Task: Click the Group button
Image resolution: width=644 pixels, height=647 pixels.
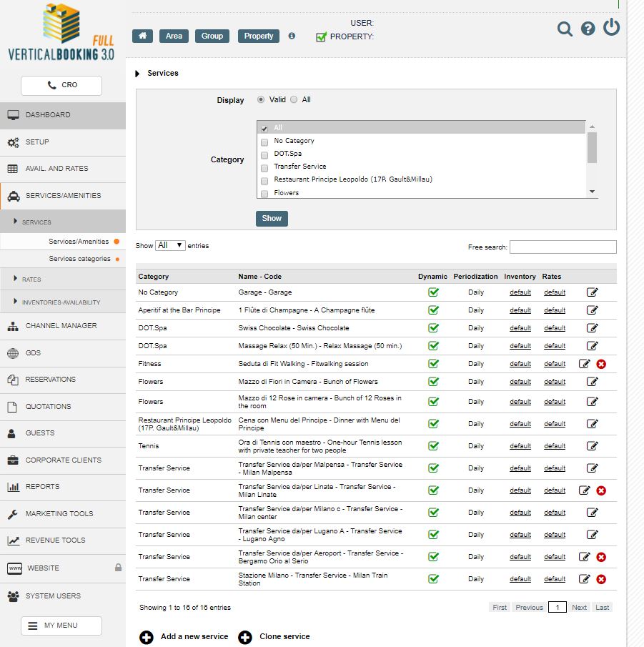Action: click(212, 36)
